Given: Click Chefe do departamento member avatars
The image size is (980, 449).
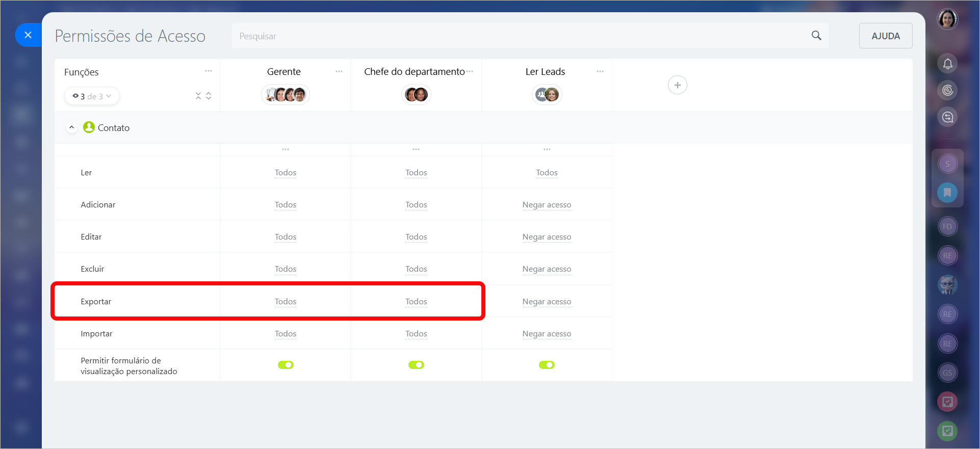Looking at the screenshot, I should tap(416, 94).
